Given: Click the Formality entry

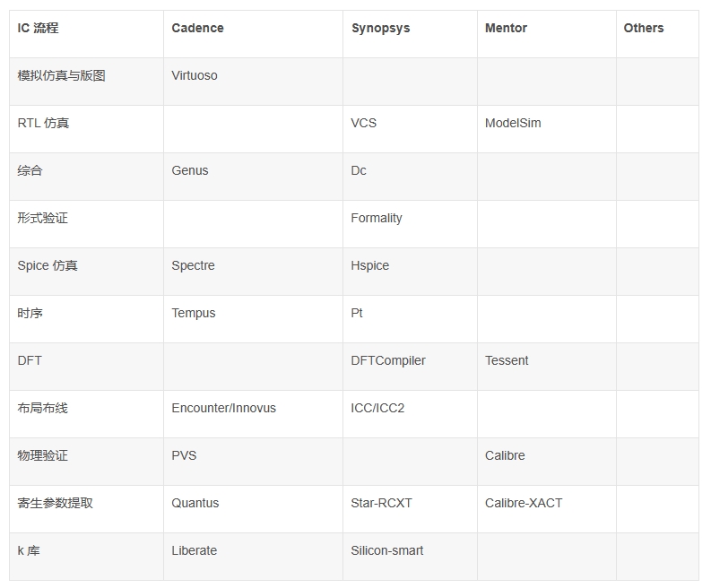Looking at the screenshot, I should [377, 218].
